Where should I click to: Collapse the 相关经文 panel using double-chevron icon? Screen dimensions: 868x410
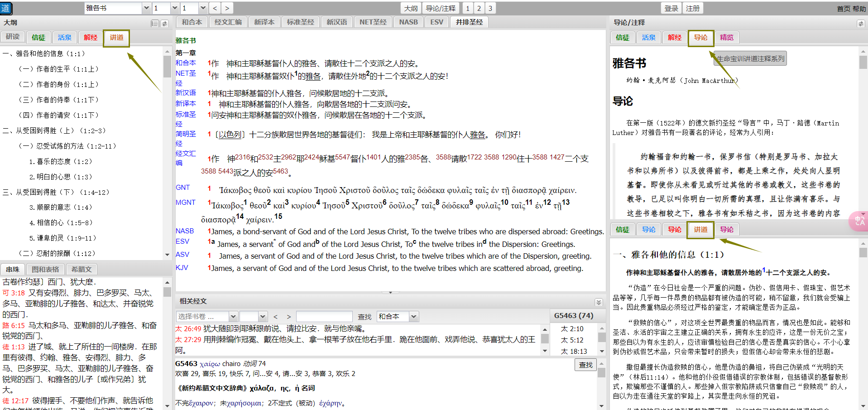point(599,302)
